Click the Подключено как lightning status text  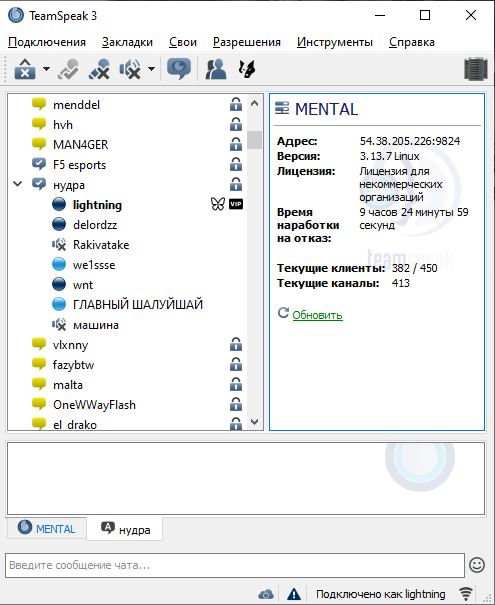[380, 594]
